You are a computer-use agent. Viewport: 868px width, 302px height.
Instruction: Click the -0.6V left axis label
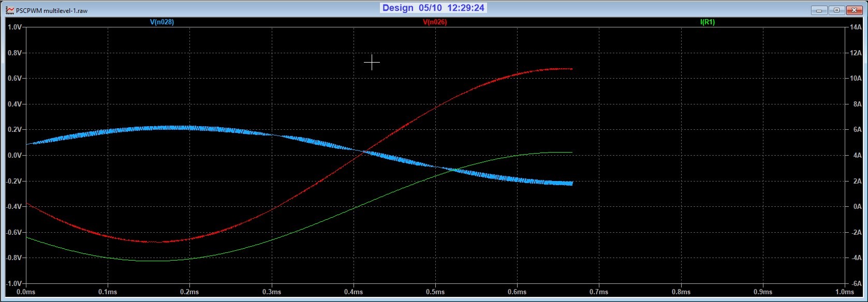14,232
